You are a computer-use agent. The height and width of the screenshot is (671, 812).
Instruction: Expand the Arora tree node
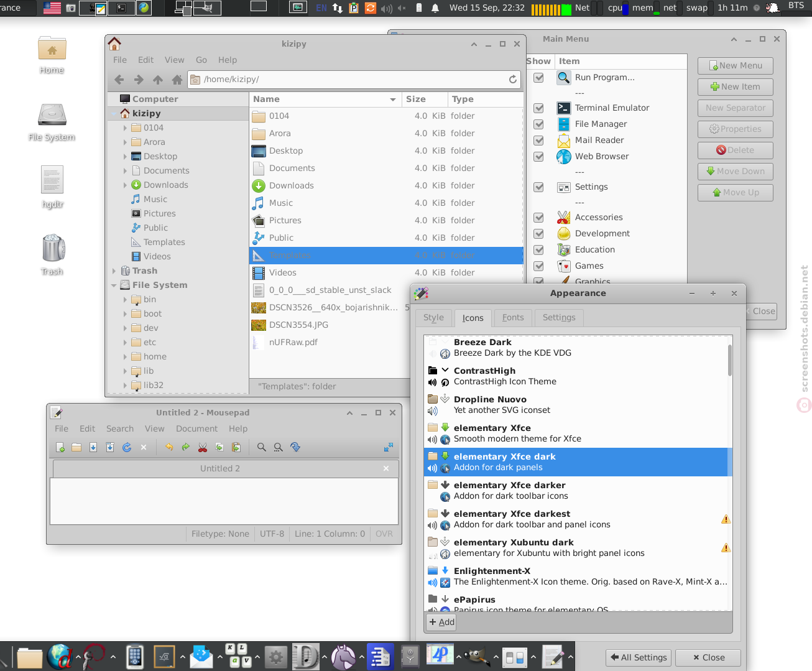pos(125,142)
